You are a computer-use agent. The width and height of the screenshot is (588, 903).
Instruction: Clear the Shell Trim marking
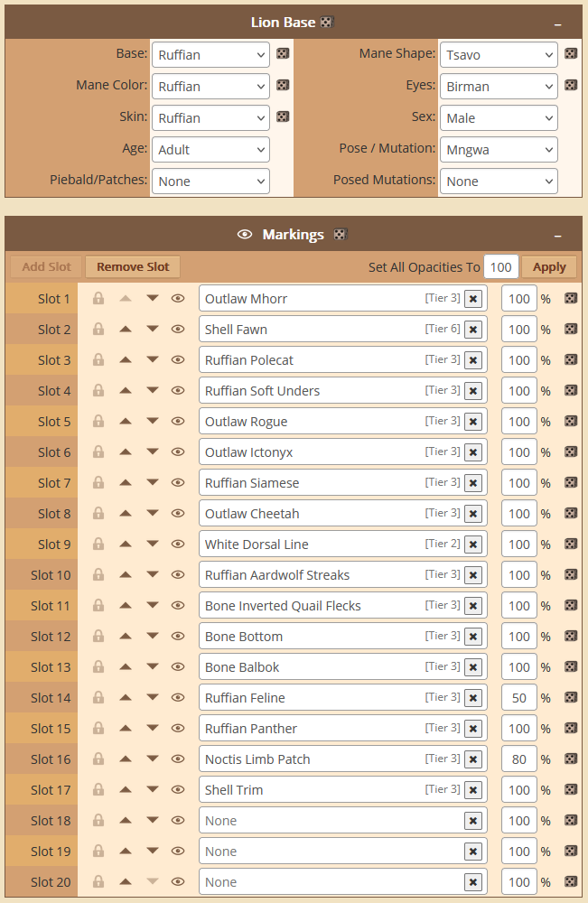473,790
